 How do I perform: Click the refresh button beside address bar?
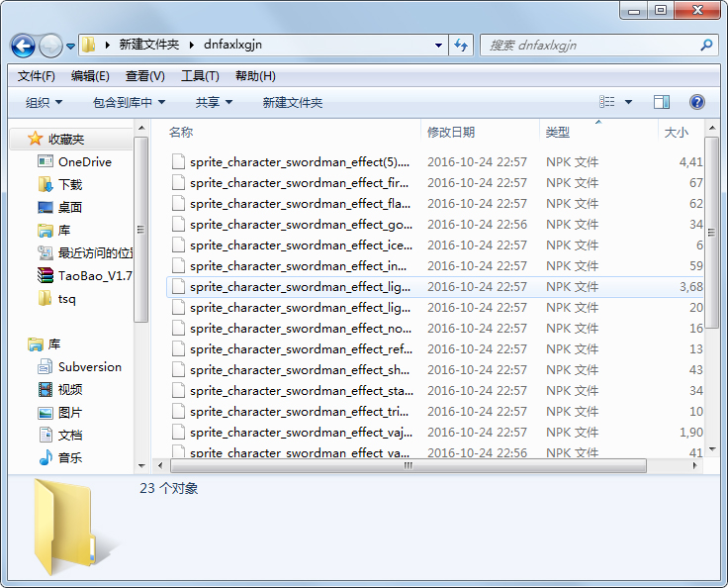461,46
